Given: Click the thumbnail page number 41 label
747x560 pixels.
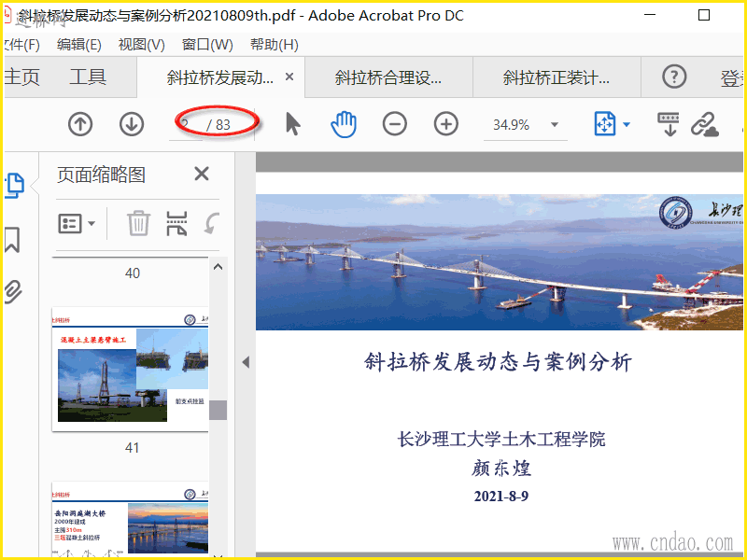Looking at the screenshot, I should [132, 448].
